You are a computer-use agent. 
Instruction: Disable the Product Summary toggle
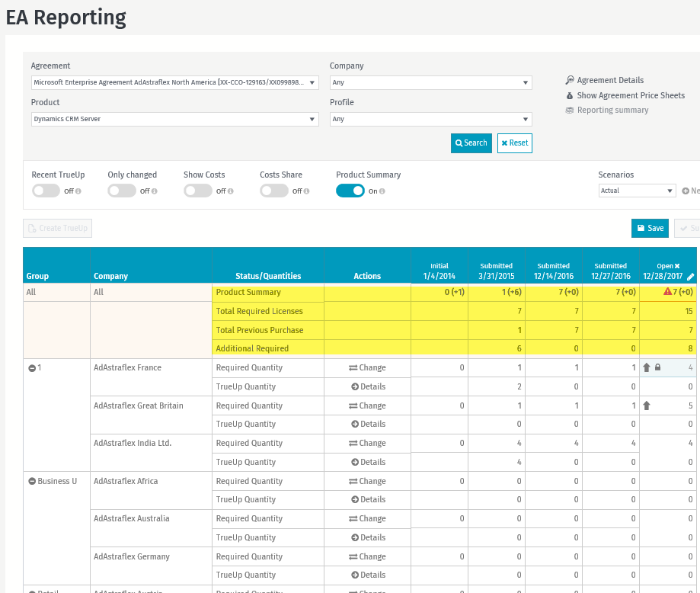pyautogui.click(x=350, y=191)
